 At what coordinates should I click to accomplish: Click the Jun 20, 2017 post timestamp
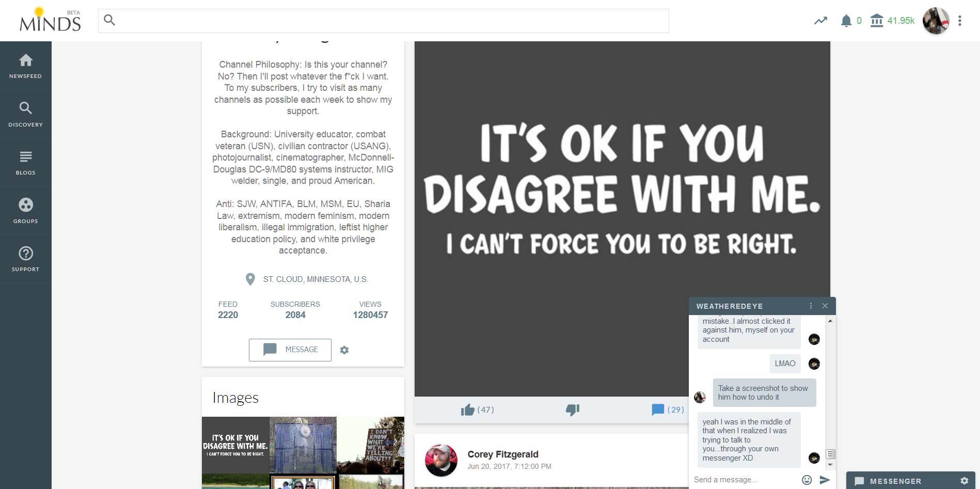509,466
